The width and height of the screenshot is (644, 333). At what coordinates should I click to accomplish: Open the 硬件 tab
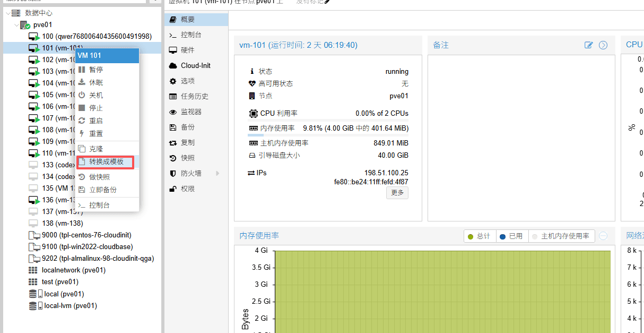point(196,50)
